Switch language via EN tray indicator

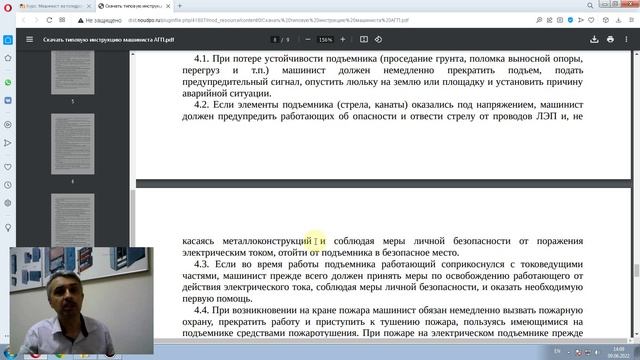pos(557,351)
